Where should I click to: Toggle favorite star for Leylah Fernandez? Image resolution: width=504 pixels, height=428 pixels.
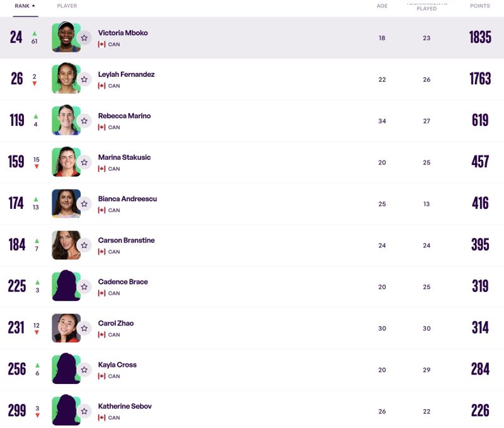click(x=84, y=79)
